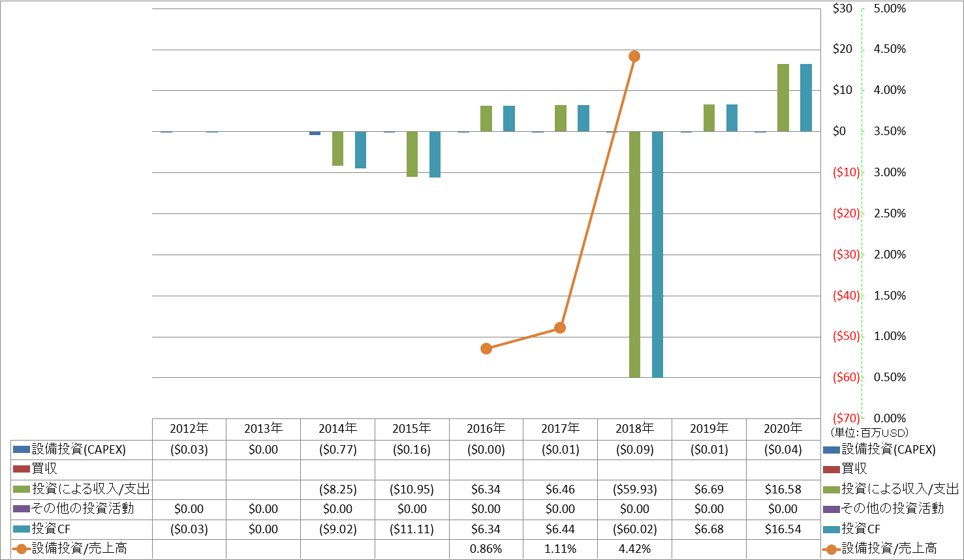Click the 2019年 column header
The width and height of the screenshot is (964, 560).
pyautogui.click(x=709, y=429)
